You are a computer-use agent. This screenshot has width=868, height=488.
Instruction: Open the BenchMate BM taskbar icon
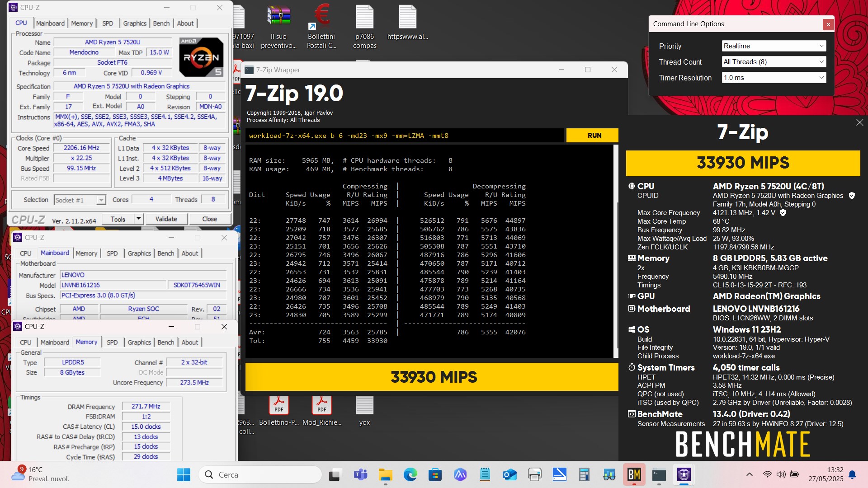click(x=634, y=474)
